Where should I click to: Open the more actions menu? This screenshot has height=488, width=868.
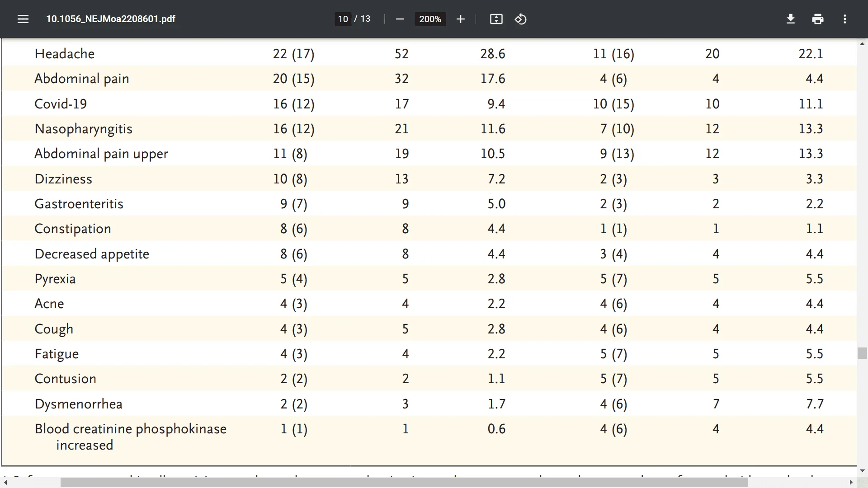(x=844, y=19)
